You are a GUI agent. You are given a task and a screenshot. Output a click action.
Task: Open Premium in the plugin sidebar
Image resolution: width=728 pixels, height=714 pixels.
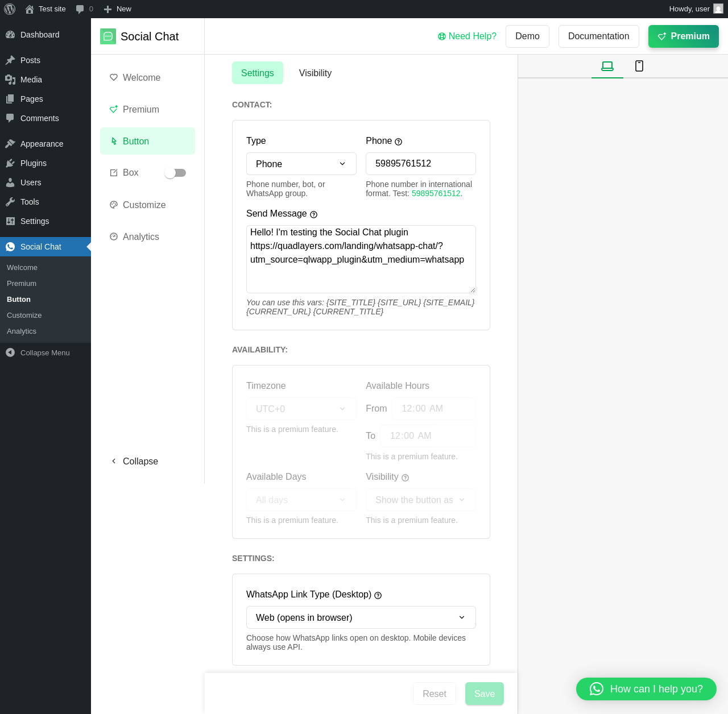click(x=147, y=109)
